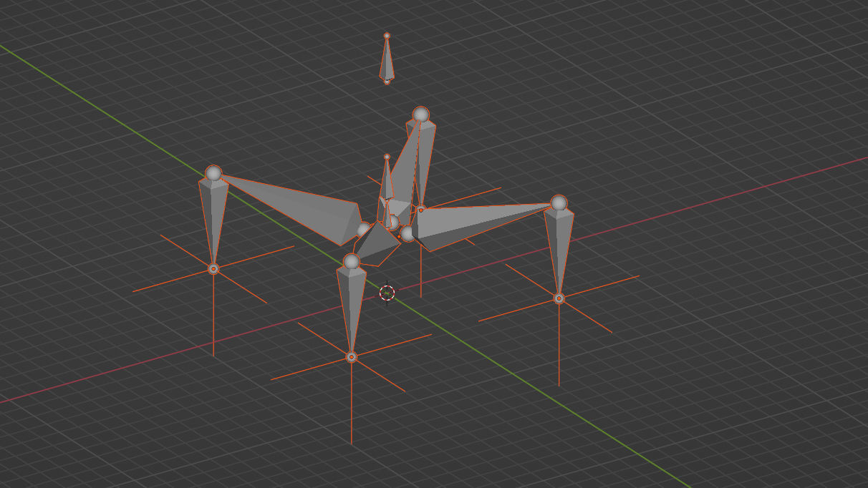Select the rightmost vertical leg bone
Screen dimensions: 868x488
(x=559, y=251)
